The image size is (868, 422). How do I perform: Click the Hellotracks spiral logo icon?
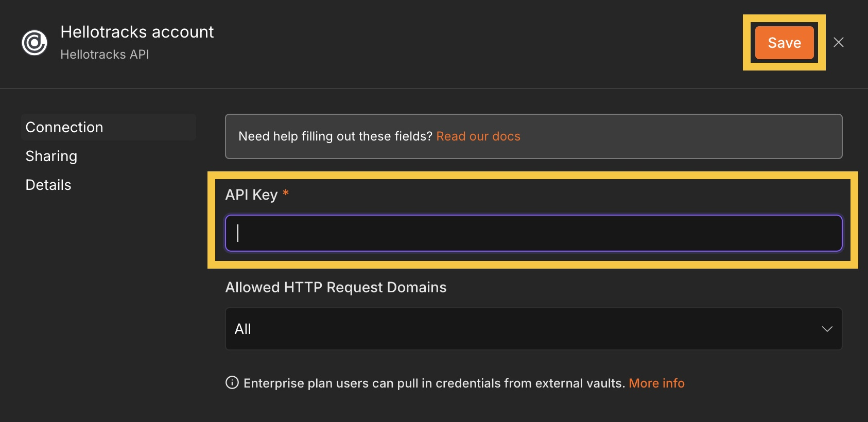coord(34,42)
